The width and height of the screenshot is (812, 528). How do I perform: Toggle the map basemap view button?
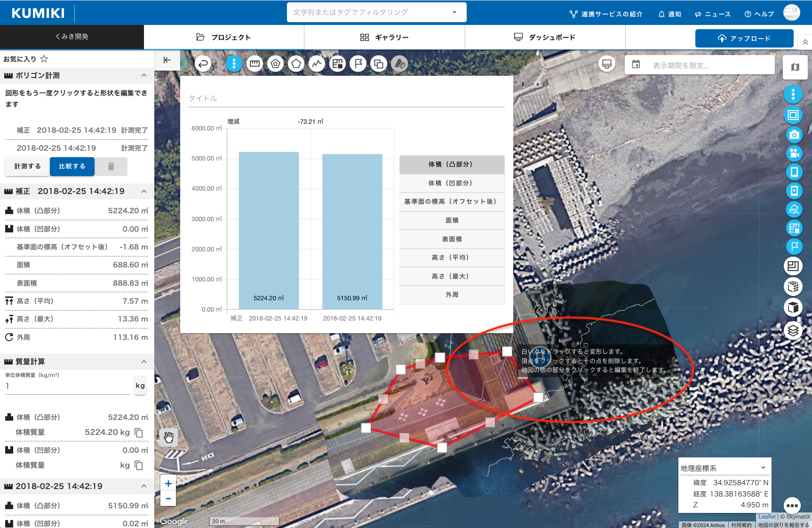pos(795,67)
